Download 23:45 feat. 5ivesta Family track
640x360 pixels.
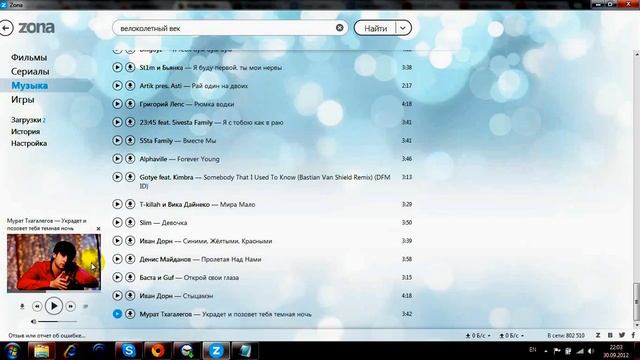(130, 122)
